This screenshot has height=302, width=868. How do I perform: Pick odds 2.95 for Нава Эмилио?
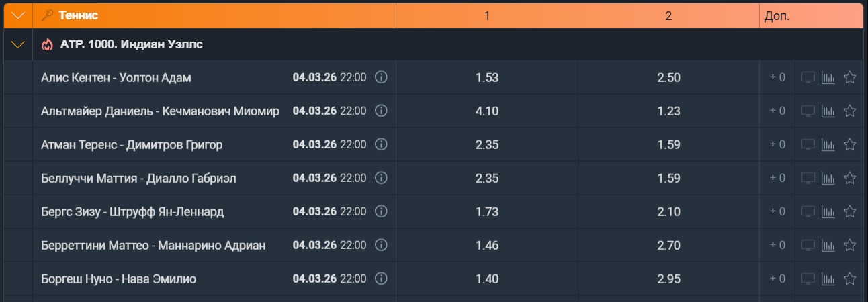(668, 279)
